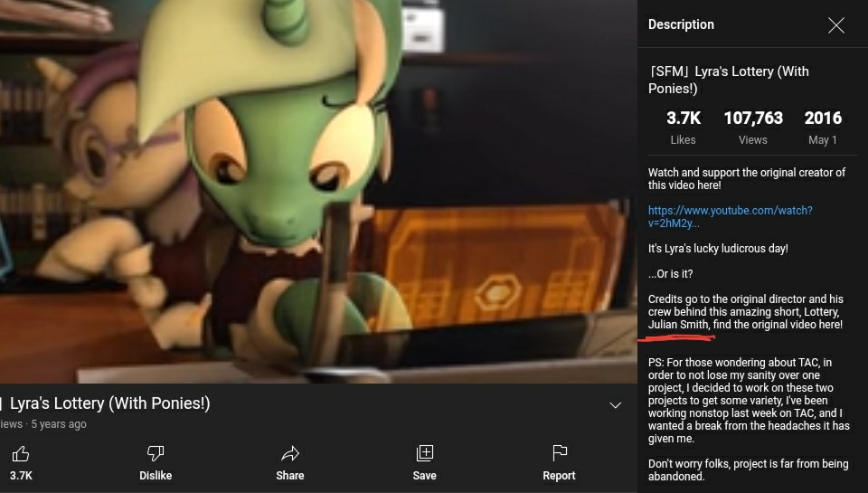868x493 pixels.
Task: Click the '...Or is it?' line
Action: 670,274
